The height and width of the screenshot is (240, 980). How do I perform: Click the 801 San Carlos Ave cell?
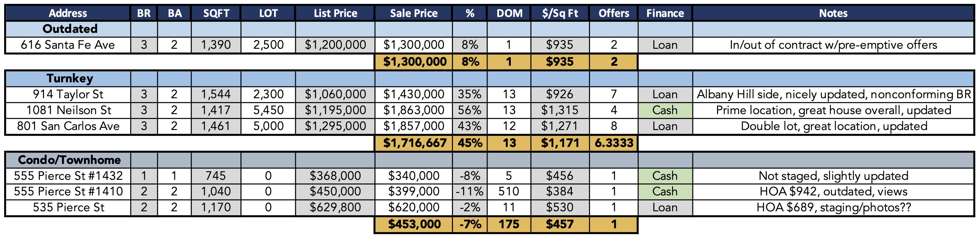point(68,126)
